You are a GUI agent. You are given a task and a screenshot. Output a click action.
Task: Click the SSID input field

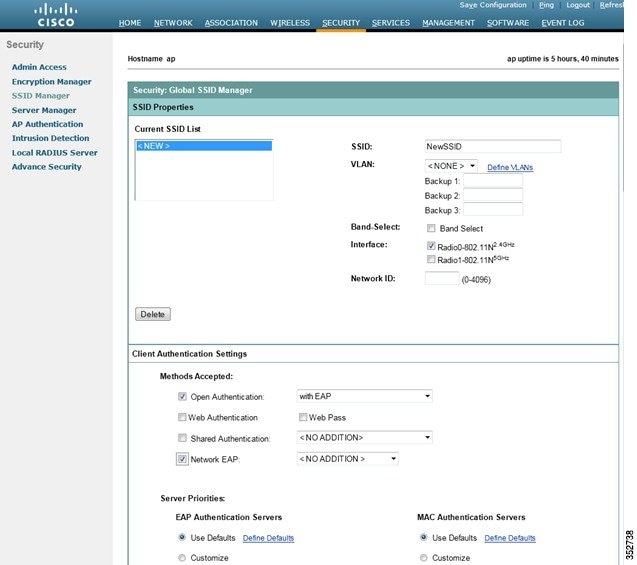493,147
